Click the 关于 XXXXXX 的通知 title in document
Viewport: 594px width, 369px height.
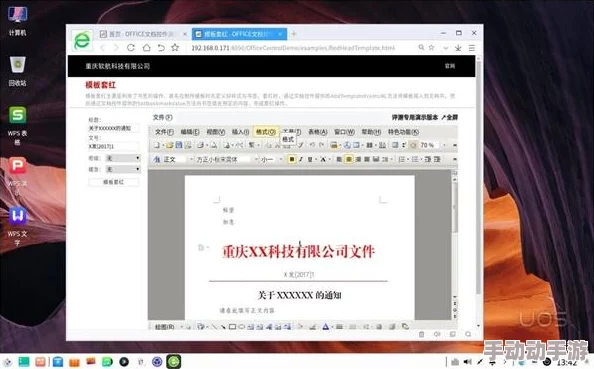click(x=299, y=295)
